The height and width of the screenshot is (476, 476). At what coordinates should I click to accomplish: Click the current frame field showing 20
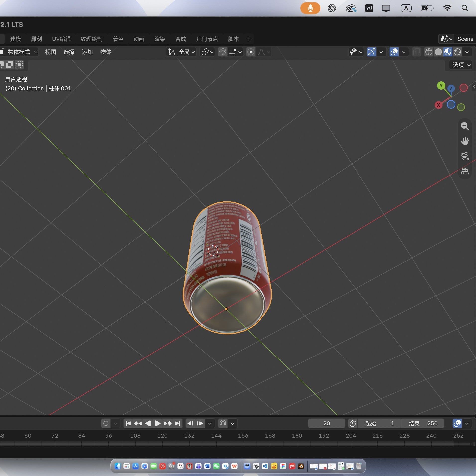click(326, 423)
